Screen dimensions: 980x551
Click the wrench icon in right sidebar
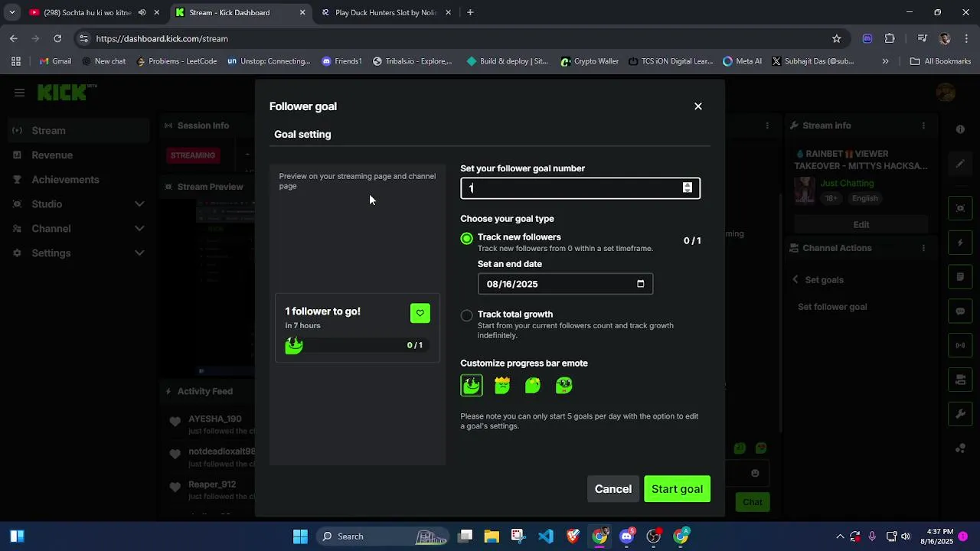(960, 414)
